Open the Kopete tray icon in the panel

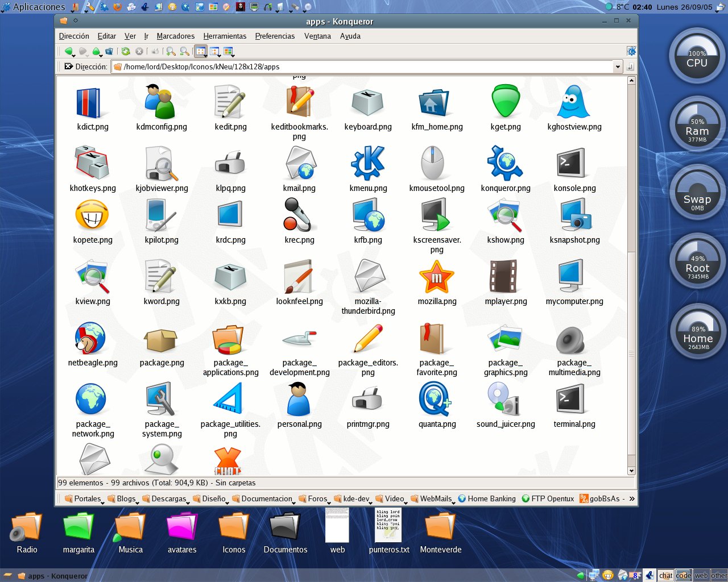coord(608,575)
